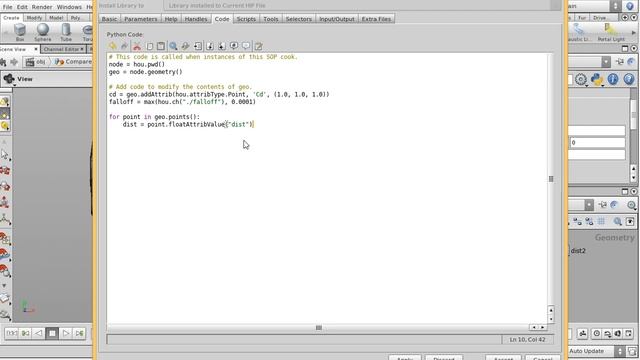The height and width of the screenshot is (360, 640).
Task: Open the Help tab
Action: click(x=171, y=19)
